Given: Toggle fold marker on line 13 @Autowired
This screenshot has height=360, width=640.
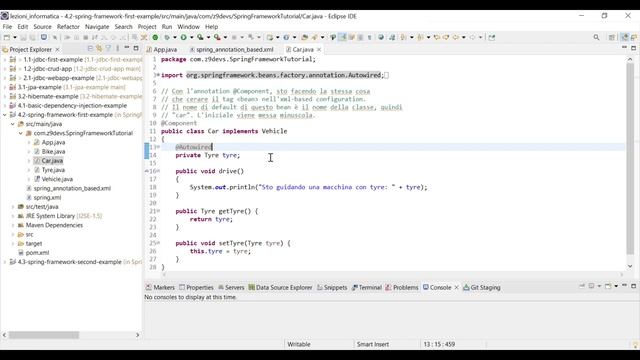Looking at the screenshot, I should tap(158, 147).
